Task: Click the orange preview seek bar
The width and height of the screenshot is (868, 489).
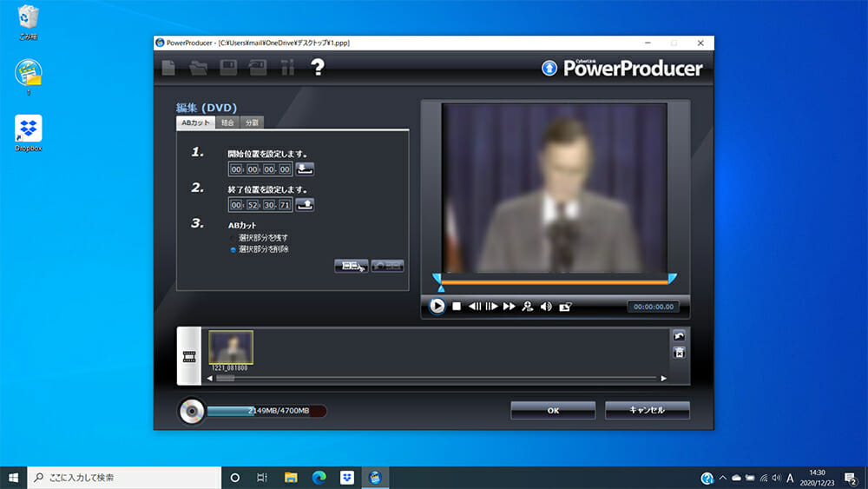Action: pos(554,282)
